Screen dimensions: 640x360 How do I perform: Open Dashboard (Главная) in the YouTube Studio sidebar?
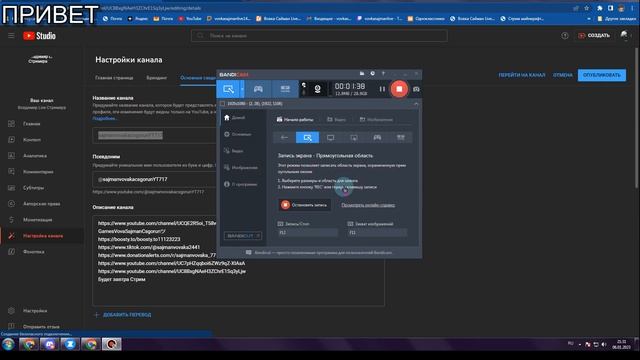point(31,124)
